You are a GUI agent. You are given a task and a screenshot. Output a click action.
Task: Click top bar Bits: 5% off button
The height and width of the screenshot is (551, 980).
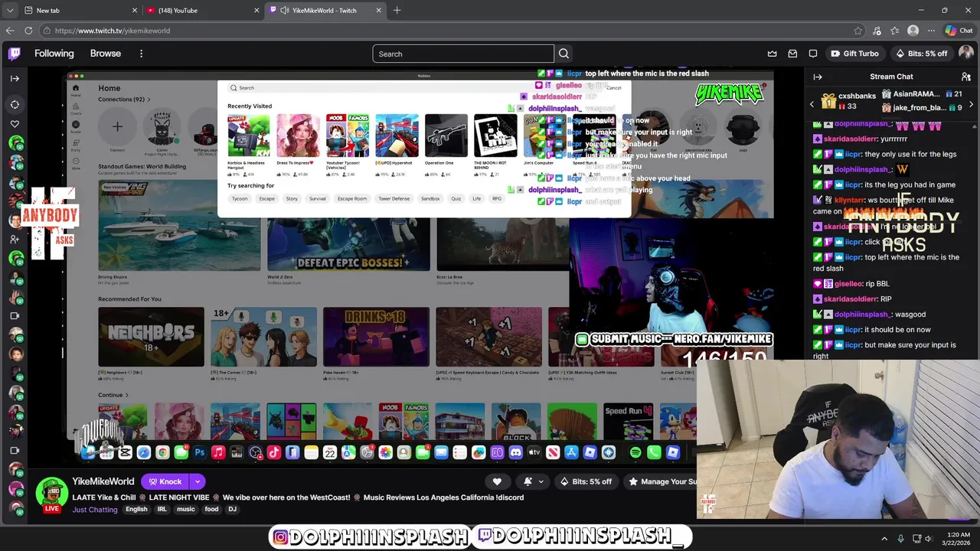(x=922, y=54)
